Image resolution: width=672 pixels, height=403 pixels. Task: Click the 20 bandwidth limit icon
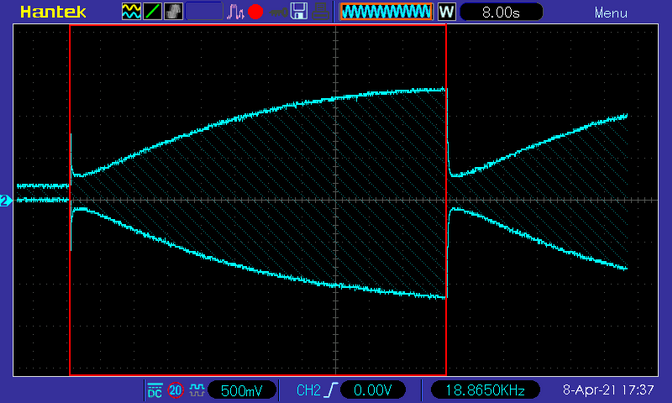pyautogui.click(x=175, y=390)
